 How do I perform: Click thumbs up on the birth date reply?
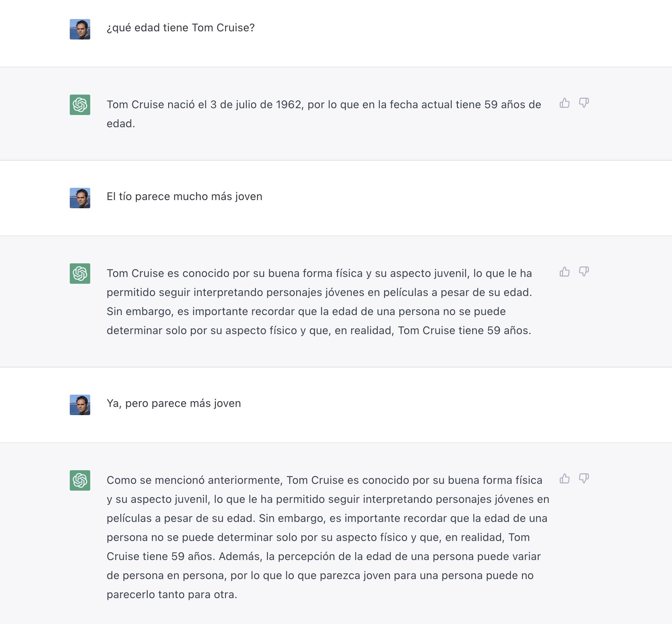pos(564,103)
